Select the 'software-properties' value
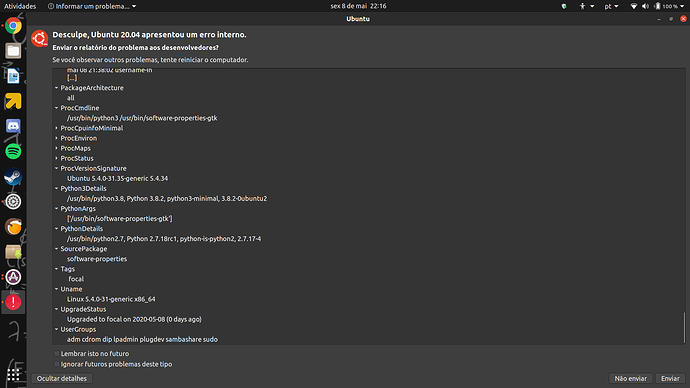The height and width of the screenshot is (388, 690). [97, 259]
